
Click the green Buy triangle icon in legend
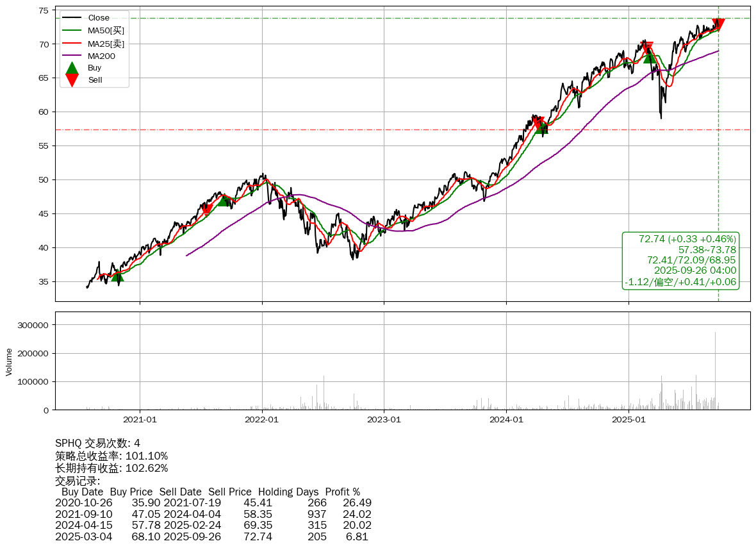click(72, 68)
